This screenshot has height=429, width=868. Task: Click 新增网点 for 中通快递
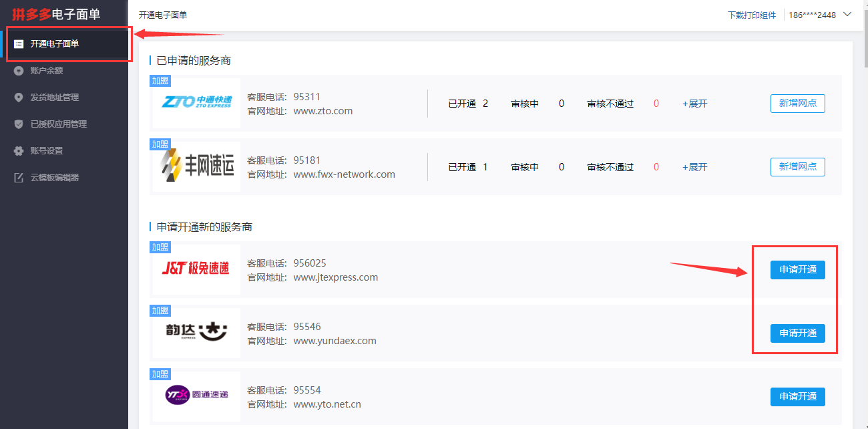tap(798, 104)
